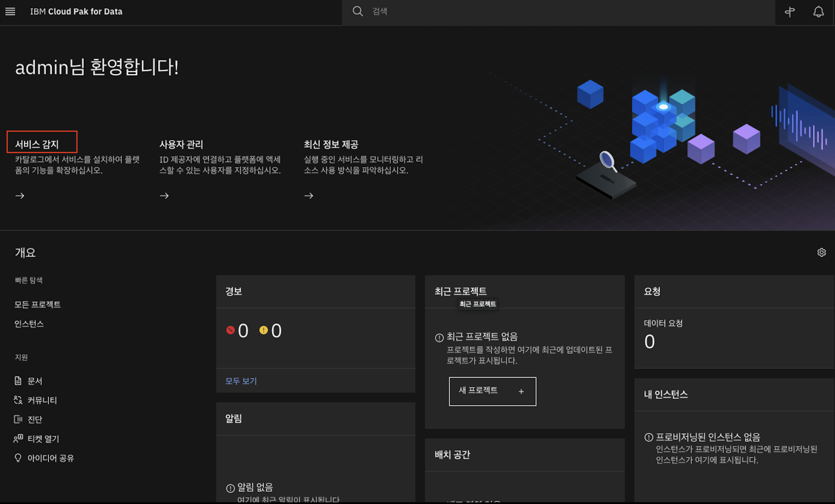Click the 티켓 열기 ticket icon
835x504 pixels.
coord(18,439)
